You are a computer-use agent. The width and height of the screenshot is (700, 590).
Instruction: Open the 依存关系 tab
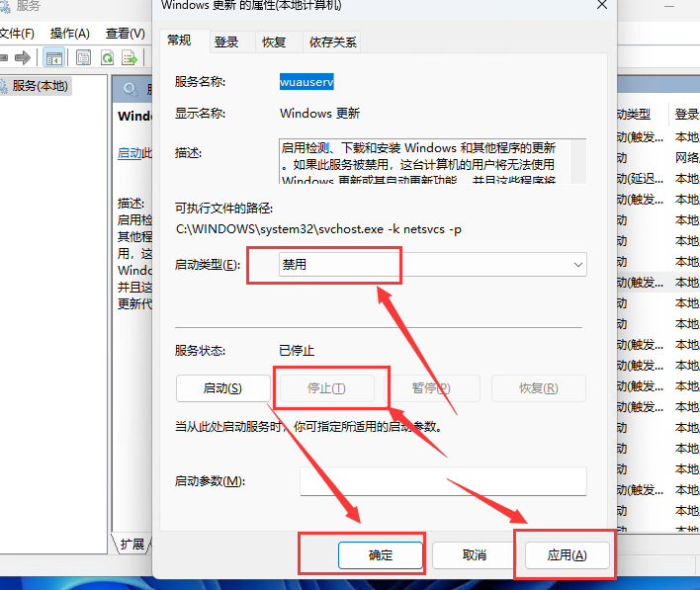[332, 42]
